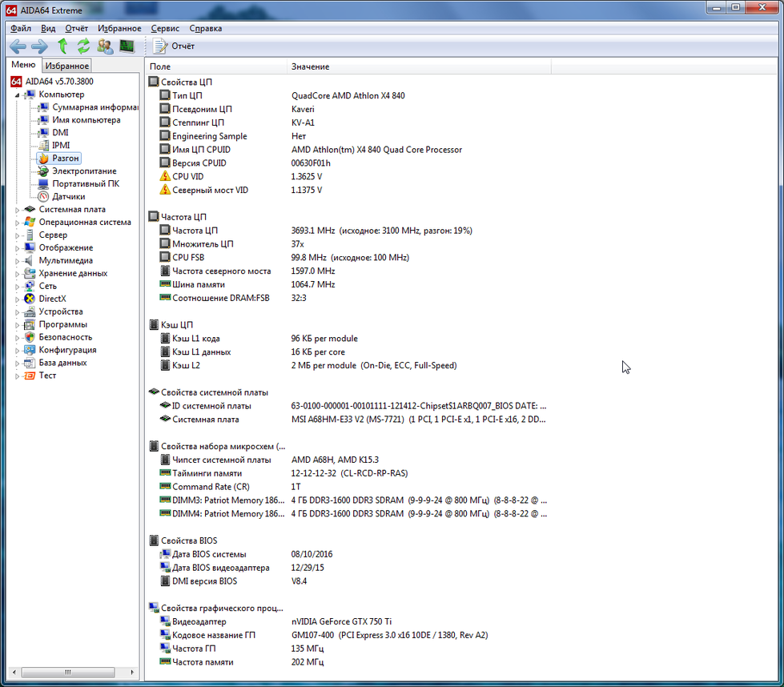Select the IPMI tree item
The image size is (784, 687).
[x=61, y=146]
